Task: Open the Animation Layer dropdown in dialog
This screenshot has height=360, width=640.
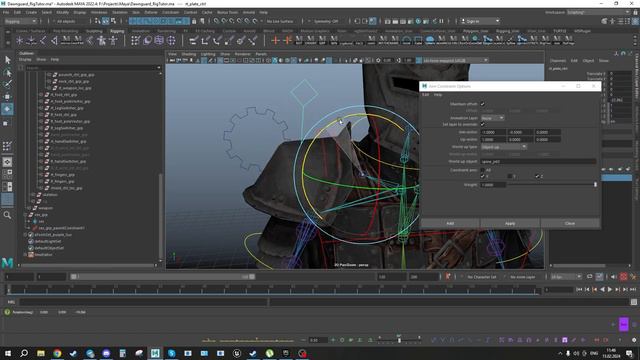Action: pos(493,118)
